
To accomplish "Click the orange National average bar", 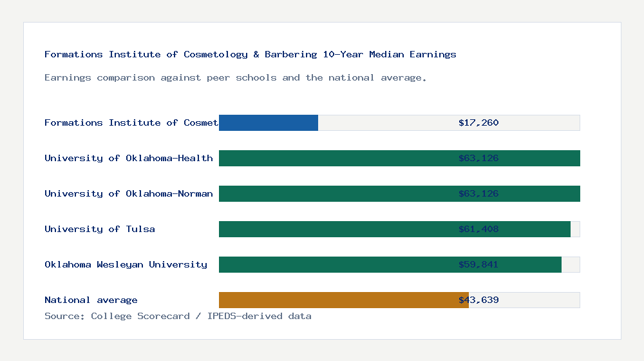I will (x=344, y=300).
